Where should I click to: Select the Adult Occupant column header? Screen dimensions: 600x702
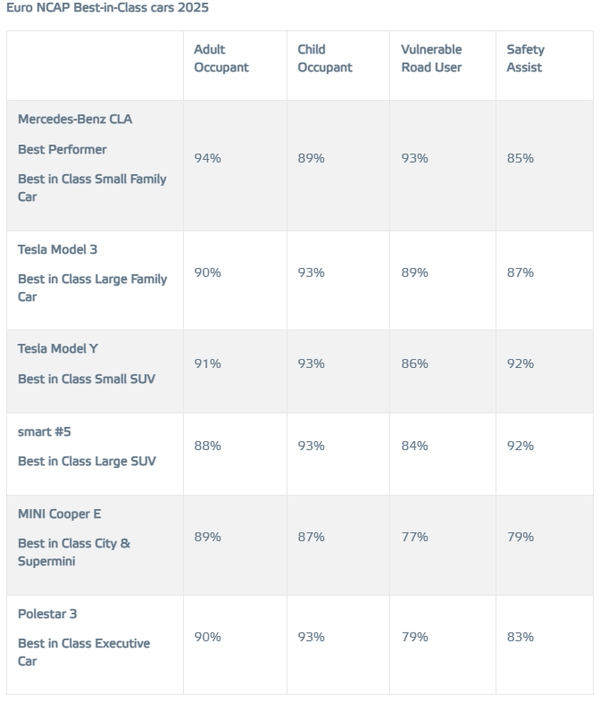(221, 58)
